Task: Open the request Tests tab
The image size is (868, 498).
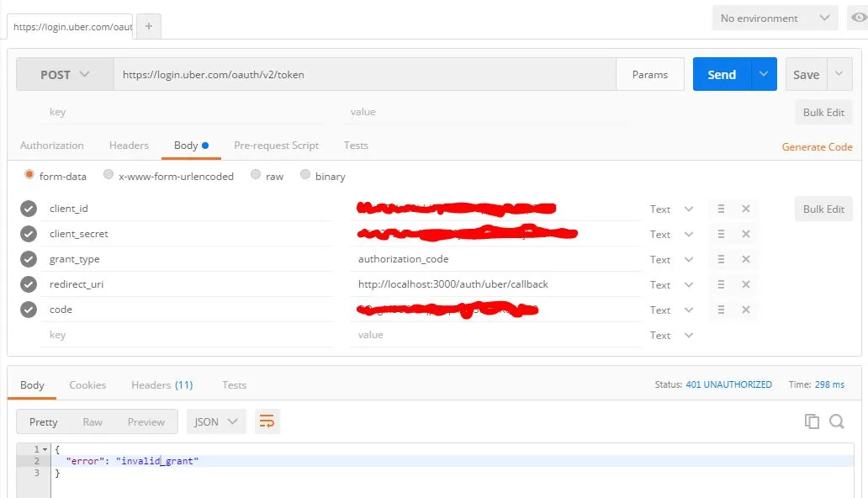Action: pyautogui.click(x=356, y=146)
